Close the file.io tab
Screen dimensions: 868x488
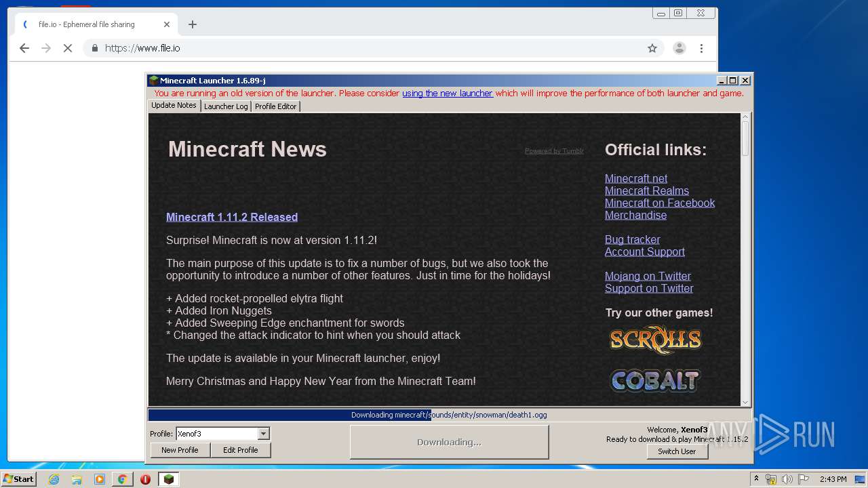(x=167, y=24)
